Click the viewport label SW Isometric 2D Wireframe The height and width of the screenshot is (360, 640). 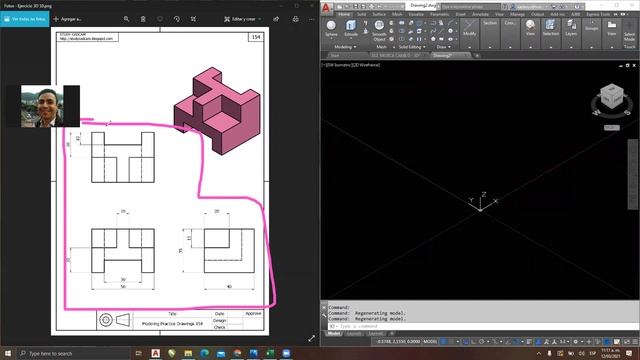click(351, 65)
